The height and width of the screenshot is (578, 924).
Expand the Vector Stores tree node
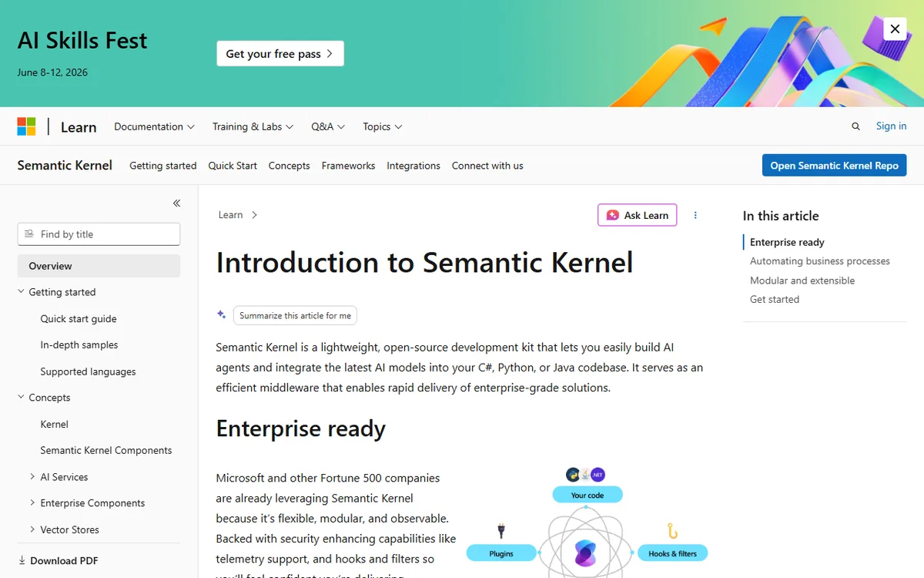pos(64,529)
